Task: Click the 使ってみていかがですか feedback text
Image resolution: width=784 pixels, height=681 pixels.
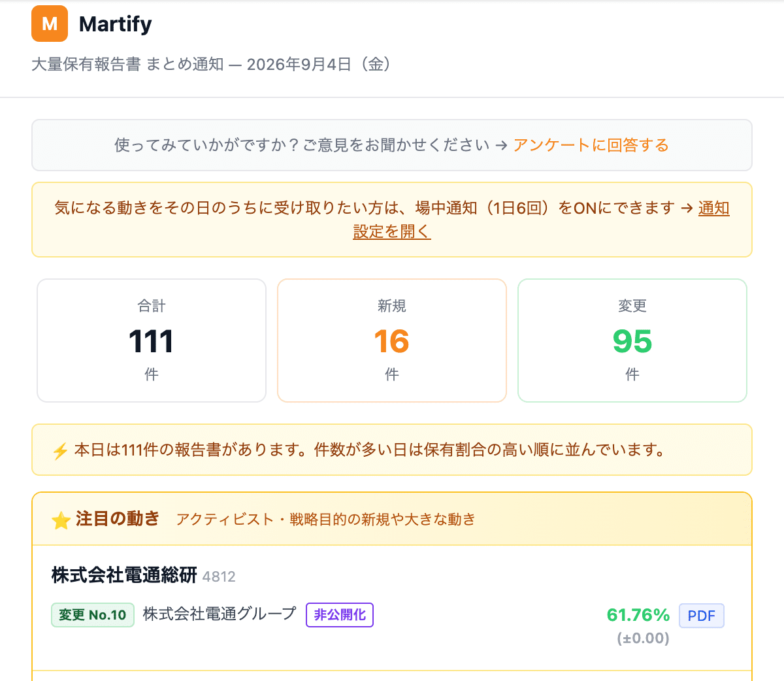Action: [x=302, y=145]
